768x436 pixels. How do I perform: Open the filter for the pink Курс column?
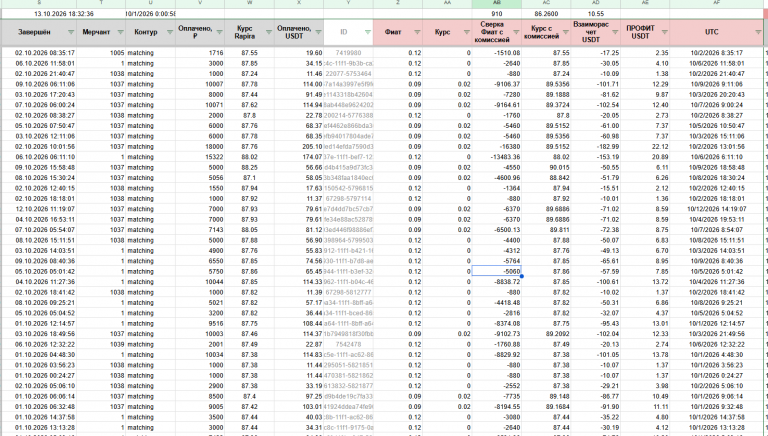click(x=466, y=32)
